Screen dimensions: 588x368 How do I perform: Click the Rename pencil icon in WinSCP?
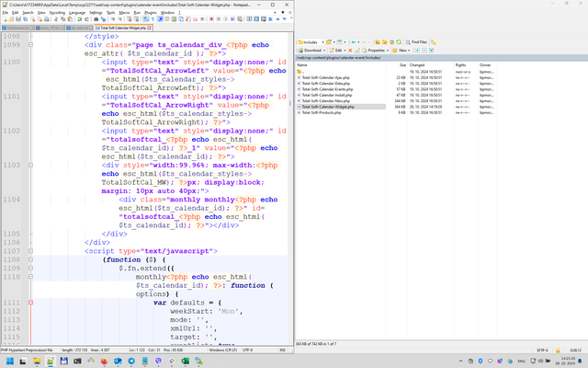(x=357, y=51)
